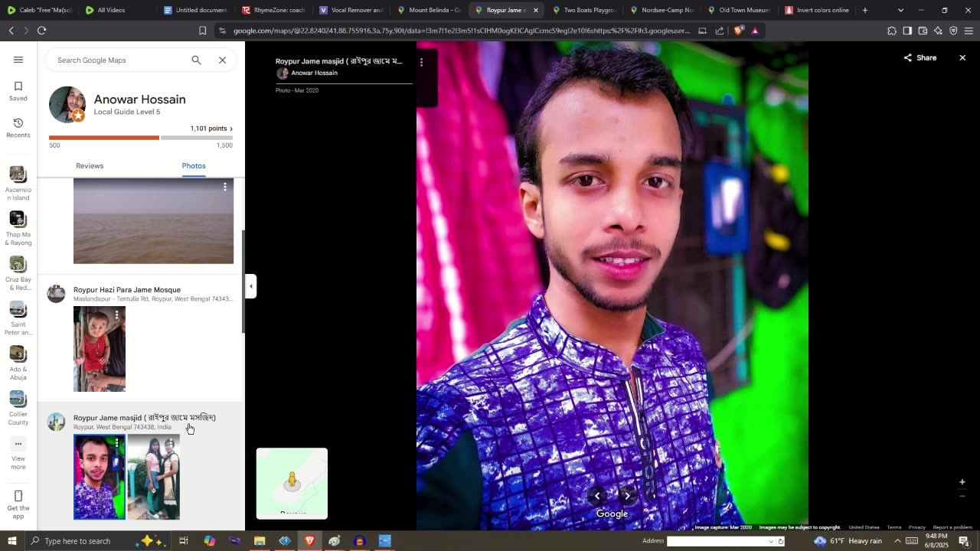980x551 pixels.
Task: Open Saint Peter an... recent item
Action: click(18, 319)
